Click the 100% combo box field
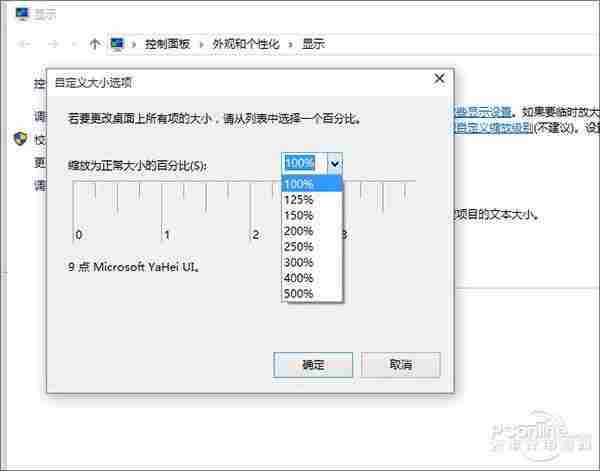Image resolution: width=600 pixels, height=471 pixels. [303, 163]
